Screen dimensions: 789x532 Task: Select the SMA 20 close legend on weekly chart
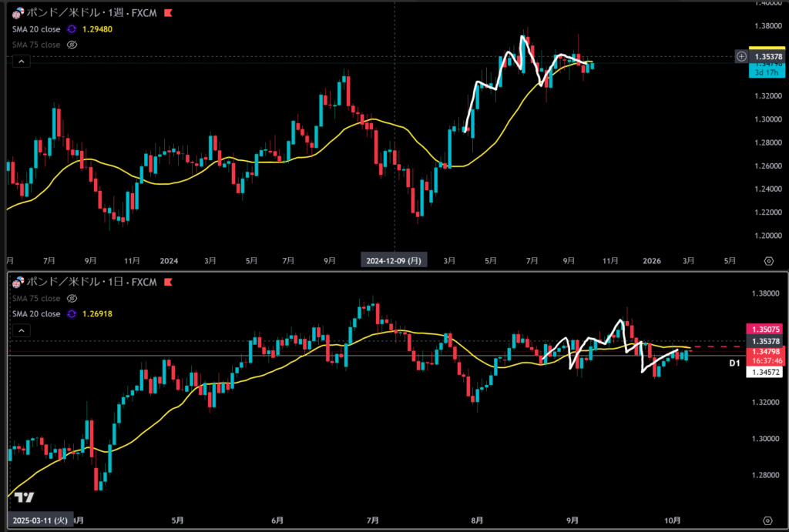tap(35, 28)
